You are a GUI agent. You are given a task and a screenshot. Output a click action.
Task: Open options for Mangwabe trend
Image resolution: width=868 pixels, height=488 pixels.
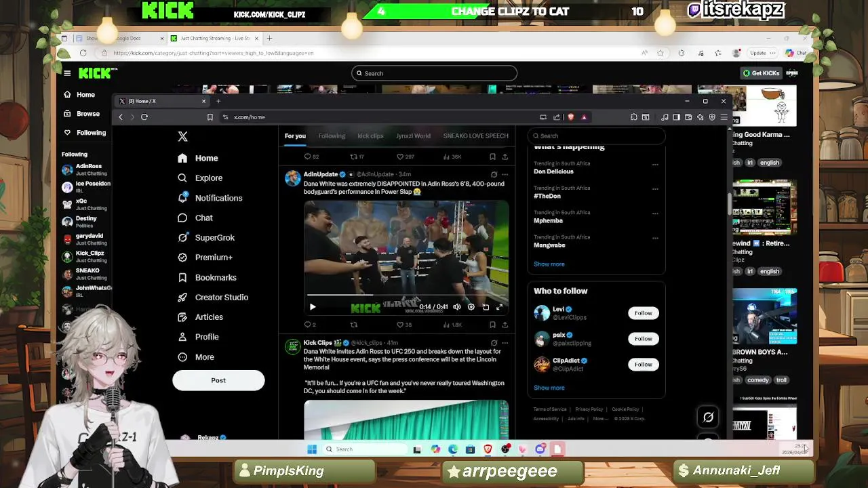[655, 238]
